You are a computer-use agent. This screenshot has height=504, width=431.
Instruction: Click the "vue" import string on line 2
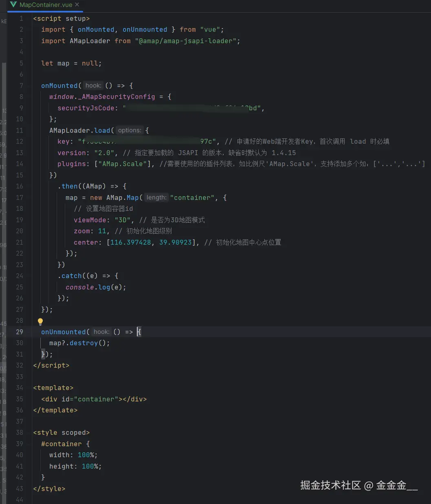tap(210, 29)
